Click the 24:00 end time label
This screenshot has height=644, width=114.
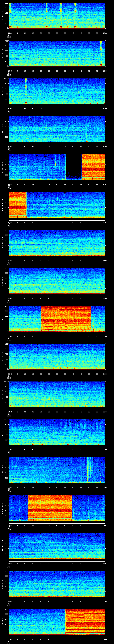[x=105, y=374]
